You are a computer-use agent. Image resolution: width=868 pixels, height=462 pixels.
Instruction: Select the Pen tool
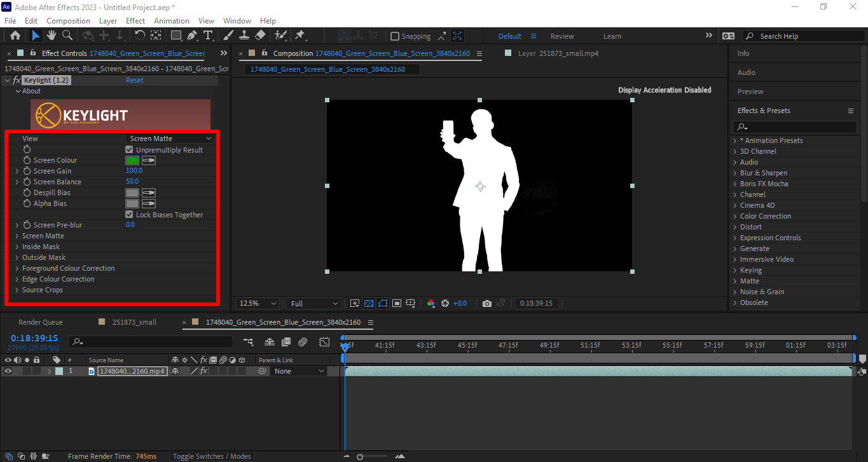190,36
